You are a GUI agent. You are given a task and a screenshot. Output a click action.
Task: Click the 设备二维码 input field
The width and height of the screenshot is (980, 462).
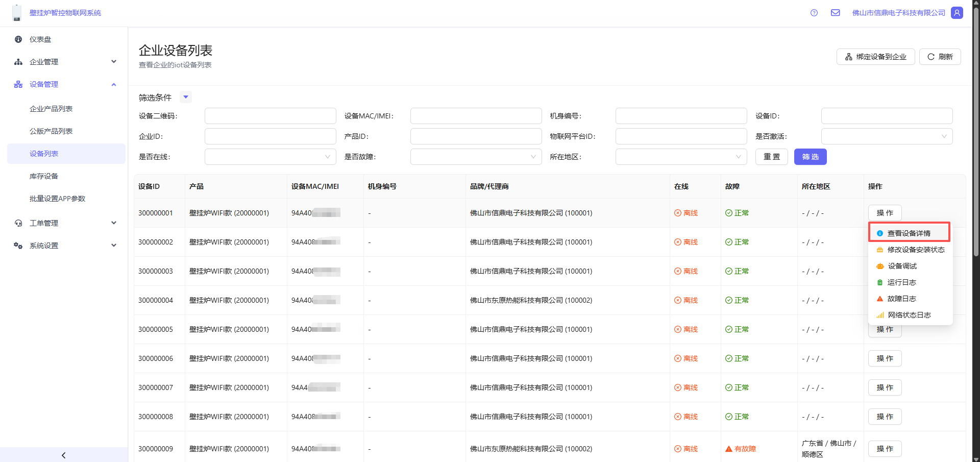(x=270, y=116)
